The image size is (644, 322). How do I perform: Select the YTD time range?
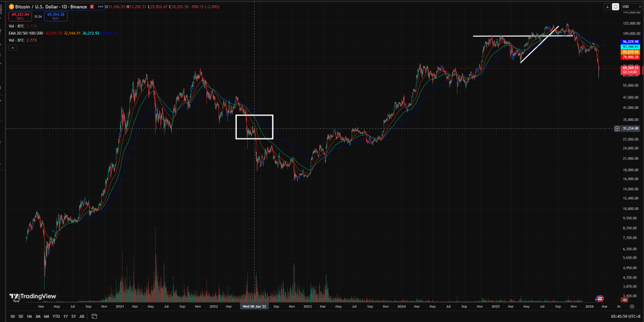tap(56, 316)
